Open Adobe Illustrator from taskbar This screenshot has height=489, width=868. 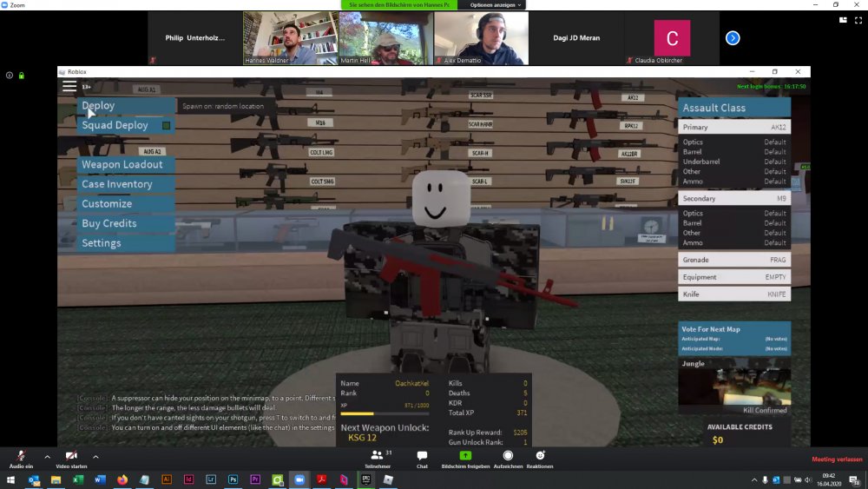click(167, 479)
